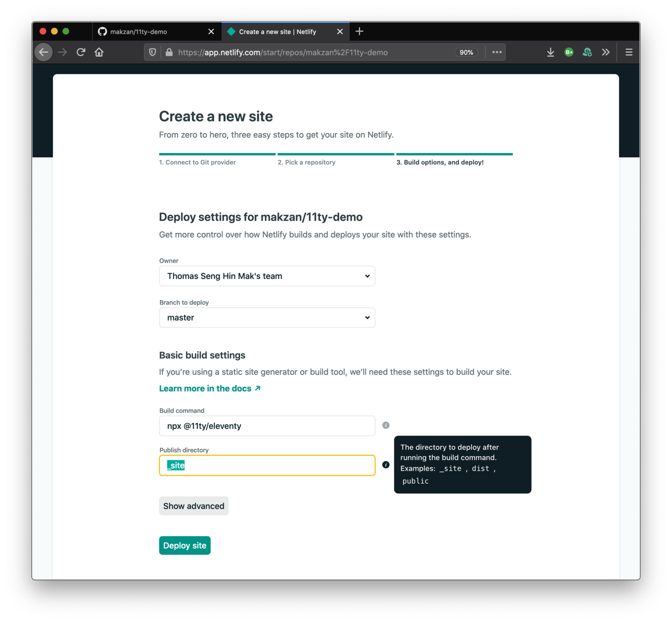
Task: Switch to makzan/11ty-demo GitHub tab
Action: [157, 31]
